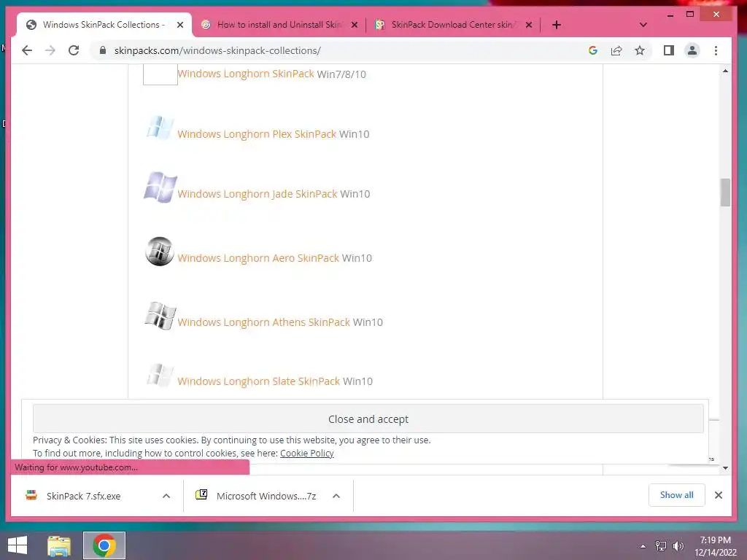Open the network tray icon
The height and width of the screenshot is (560, 747).
(661, 546)
